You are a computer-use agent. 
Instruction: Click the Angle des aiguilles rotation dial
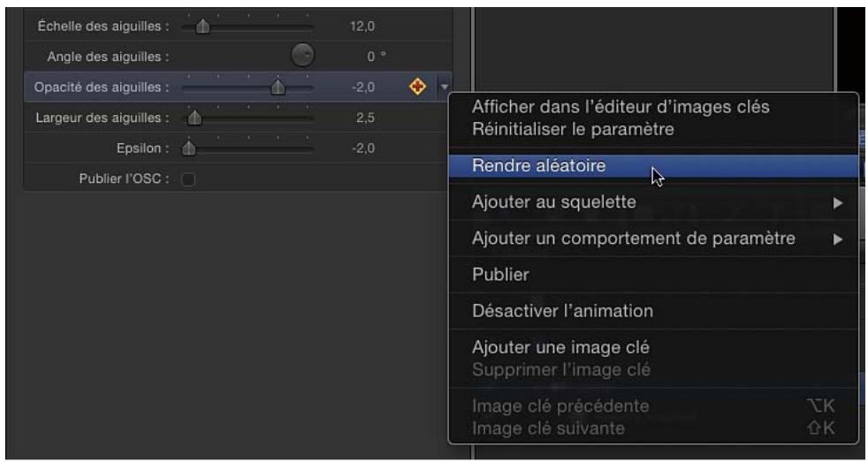(302, 56)
